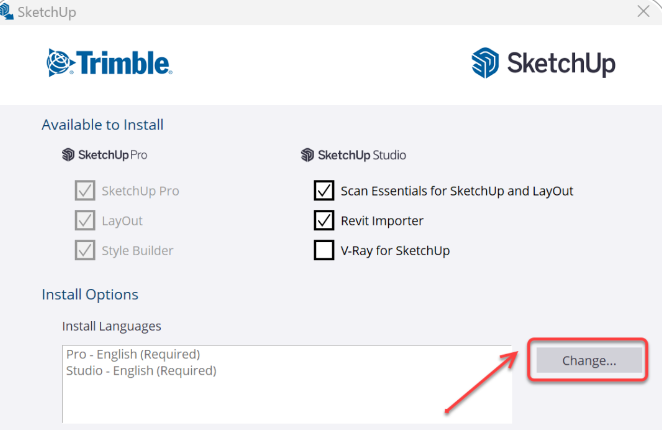Select Pro - English (Required) entry

pos(133,354)
